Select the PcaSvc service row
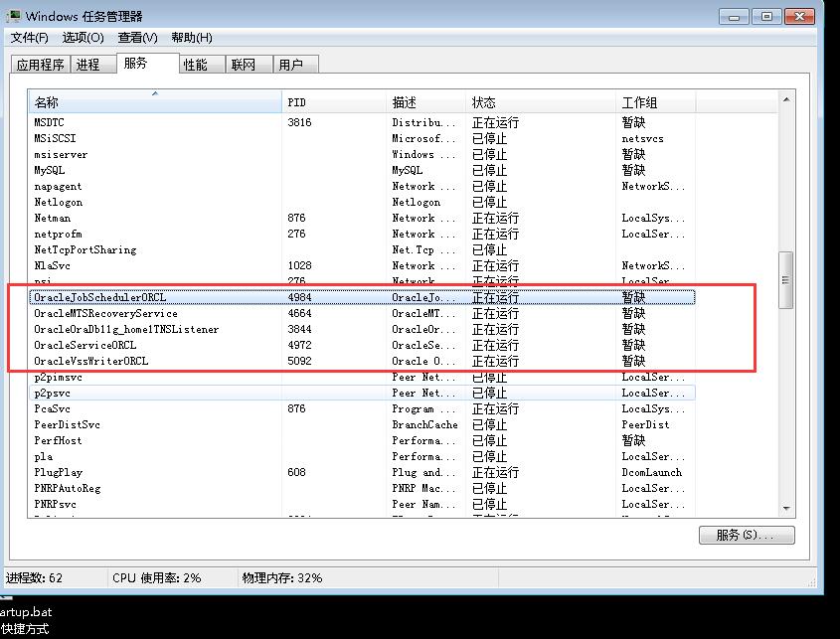Viewport: 840px width, 639px height. [x=362, y=408]
